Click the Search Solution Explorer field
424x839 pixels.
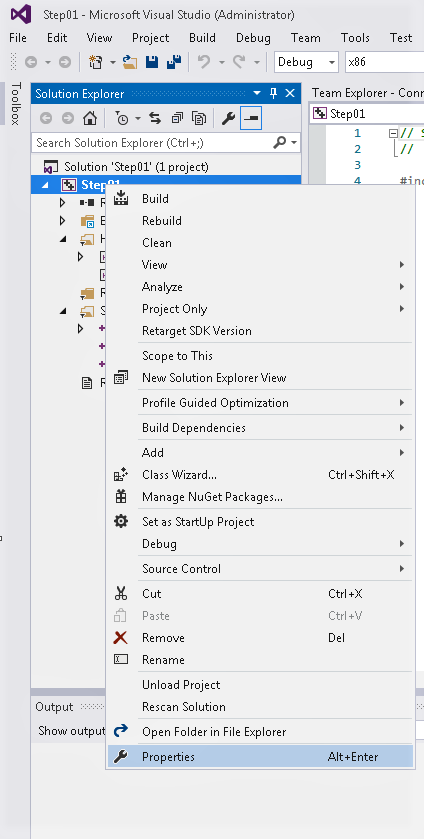point(154,143)
